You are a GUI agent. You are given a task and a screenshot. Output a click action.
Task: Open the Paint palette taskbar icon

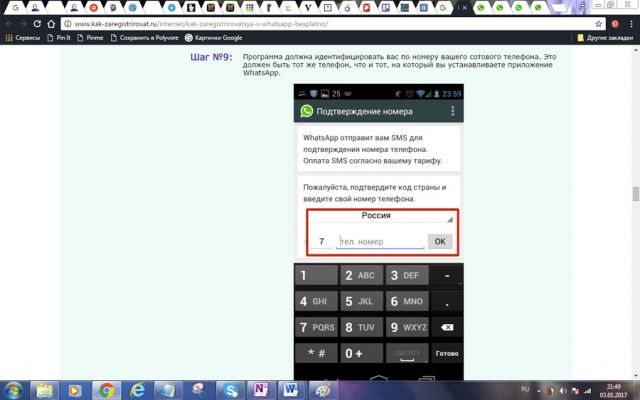322,391
